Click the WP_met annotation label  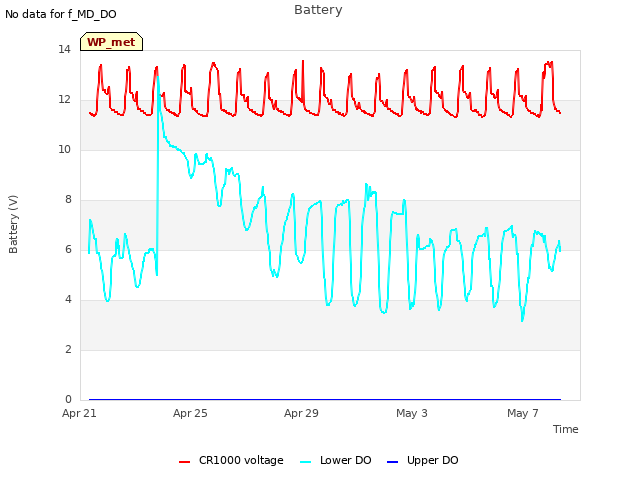coord(111,42)
